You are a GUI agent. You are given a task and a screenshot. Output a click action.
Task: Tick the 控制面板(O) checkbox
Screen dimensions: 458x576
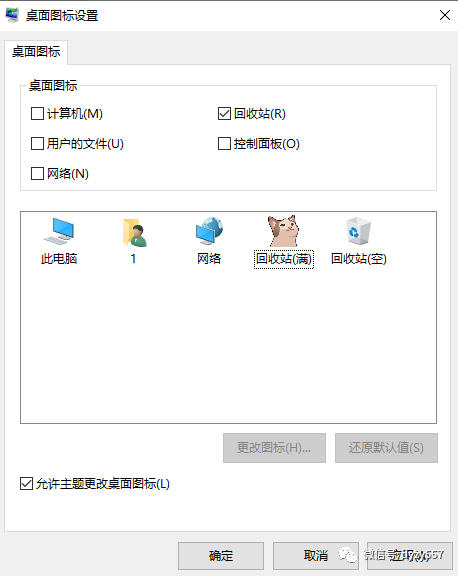[x=224, y=144]
